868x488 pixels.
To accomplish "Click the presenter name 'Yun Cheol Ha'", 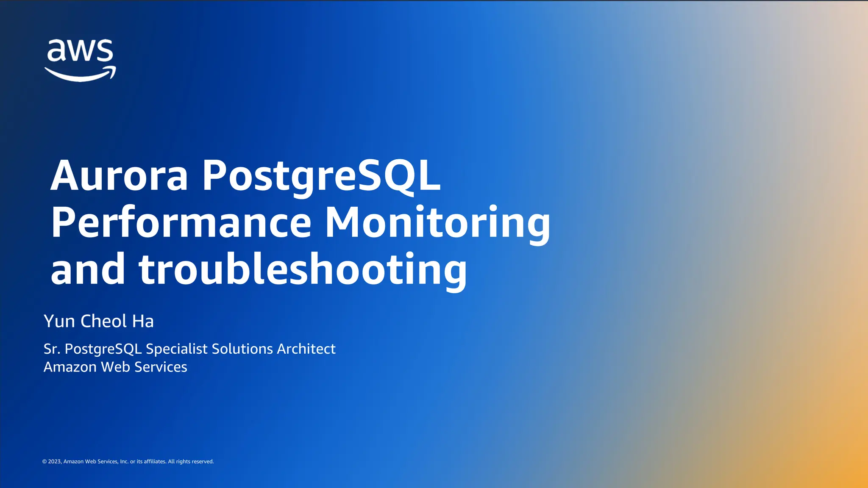I will point(99,321).
